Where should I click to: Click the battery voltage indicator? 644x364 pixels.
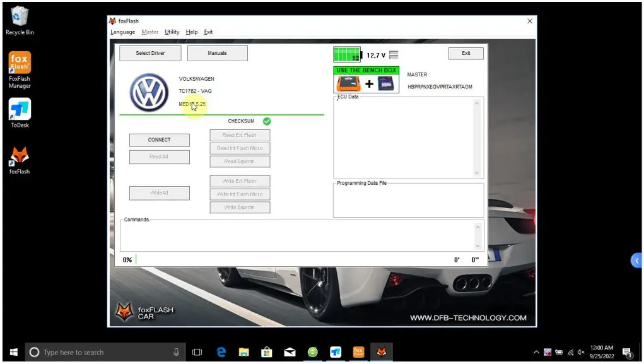[x=360, y=54]
